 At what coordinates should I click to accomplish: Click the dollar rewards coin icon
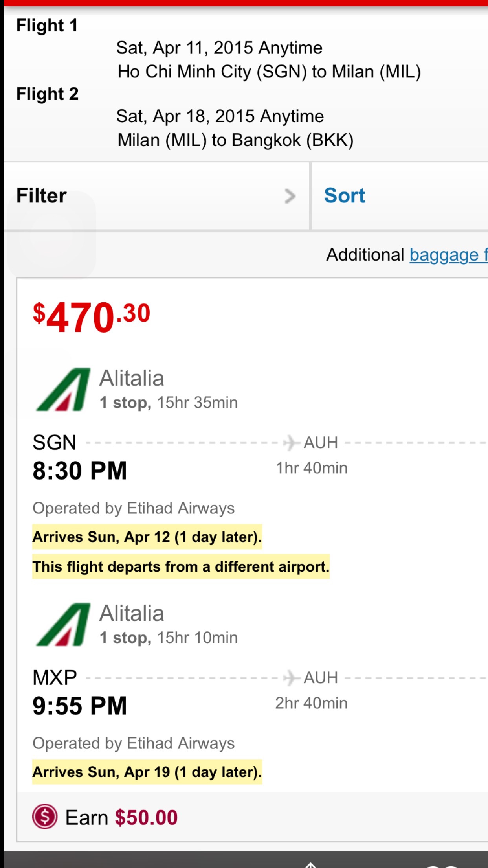(45, 817)
